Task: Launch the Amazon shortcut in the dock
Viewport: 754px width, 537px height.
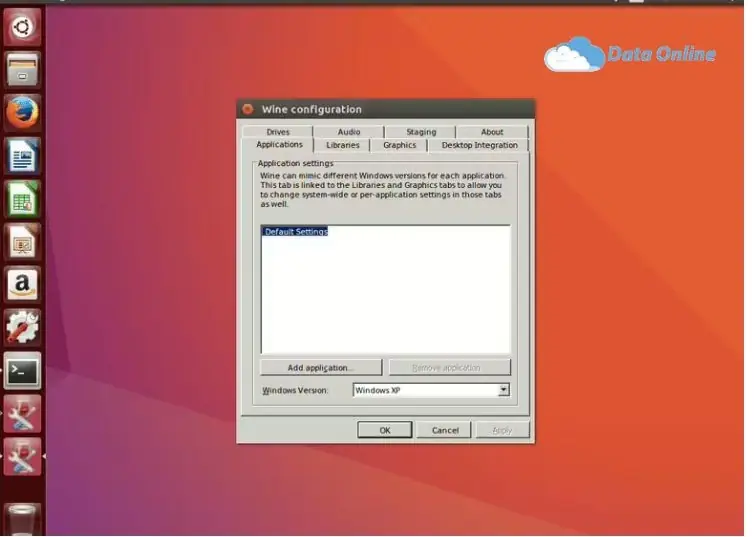Action: [22, 285]
